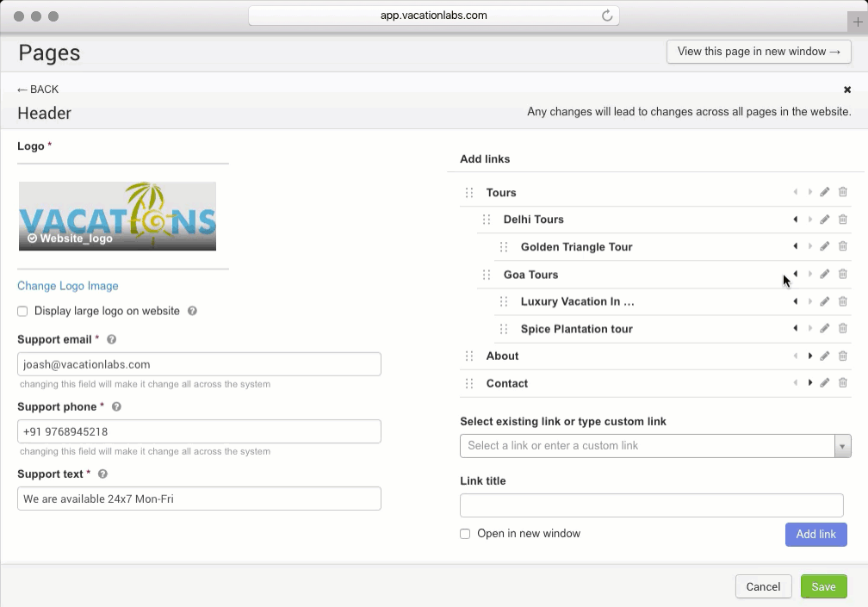Check the Open in new window box

465,534
